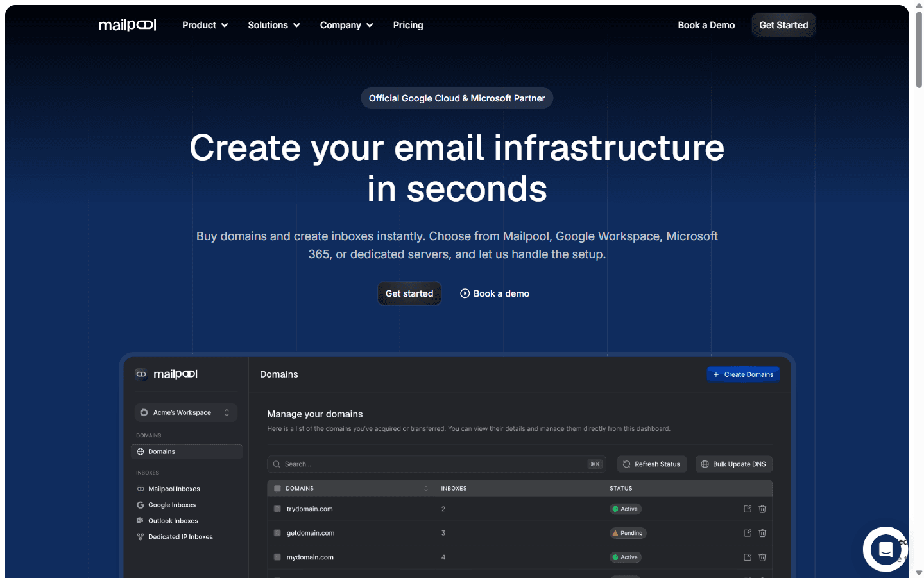Delete the mydomain.com row

pos(762,557)
